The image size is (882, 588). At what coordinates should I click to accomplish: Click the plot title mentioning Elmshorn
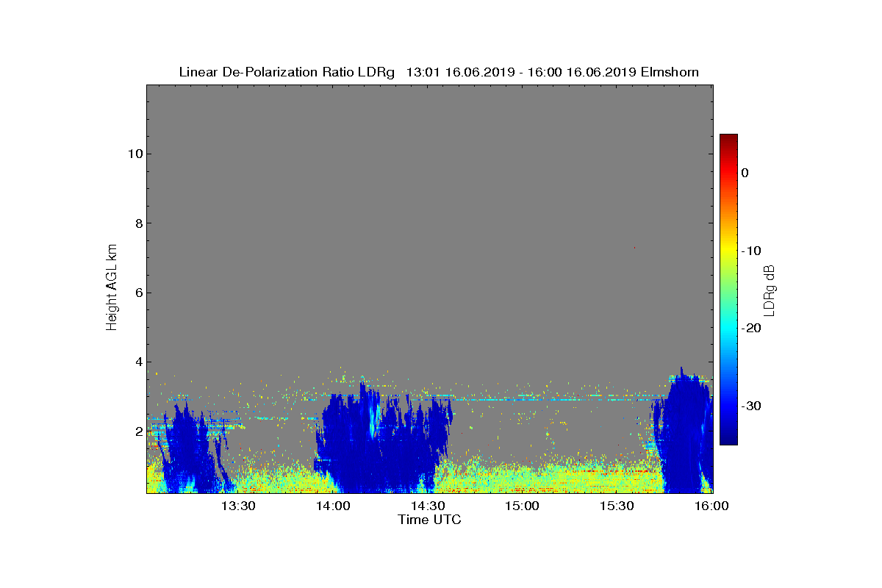click(439, 72)
